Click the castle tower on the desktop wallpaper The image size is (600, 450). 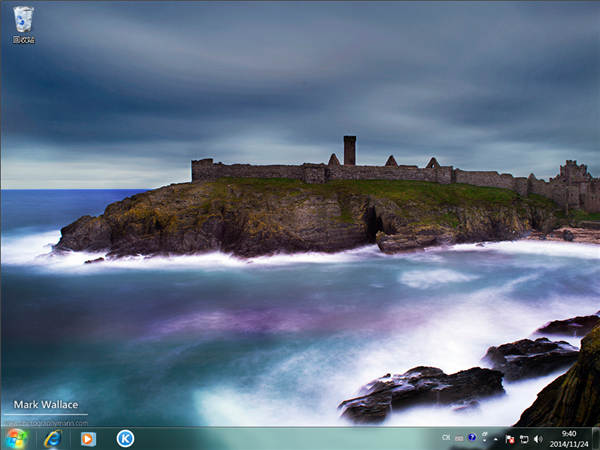pos(349,150)
